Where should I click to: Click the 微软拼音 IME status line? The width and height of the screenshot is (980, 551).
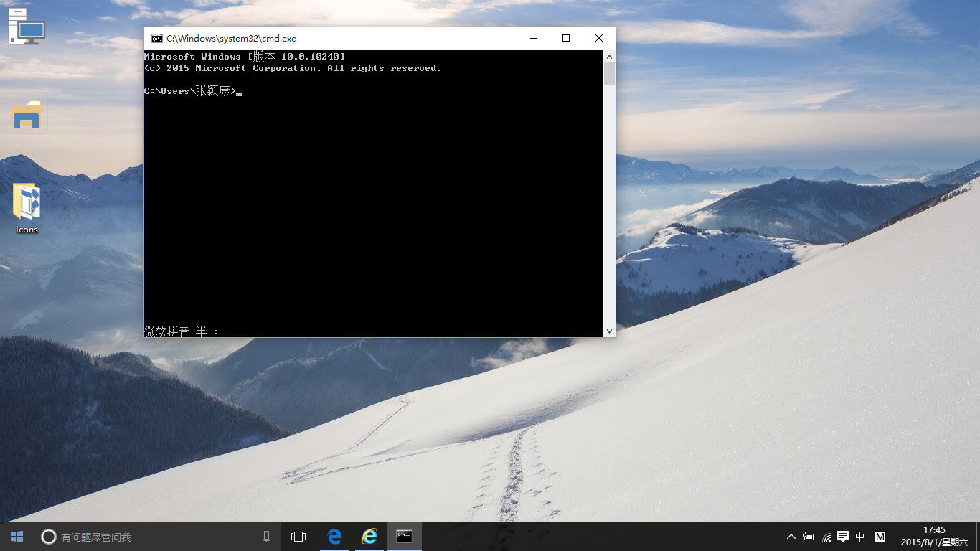pyautogui.click(x=181, y=331)
